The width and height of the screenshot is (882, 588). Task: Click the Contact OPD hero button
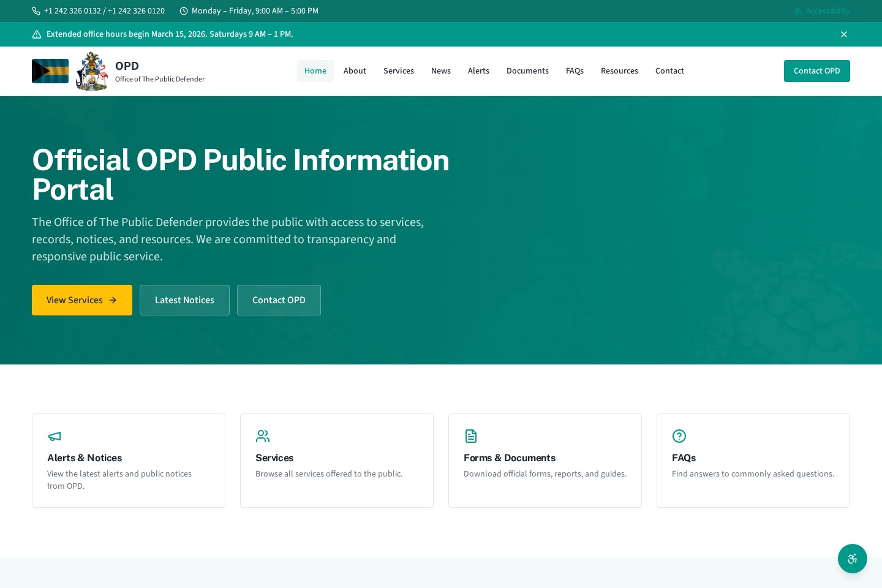coord(279,300)
